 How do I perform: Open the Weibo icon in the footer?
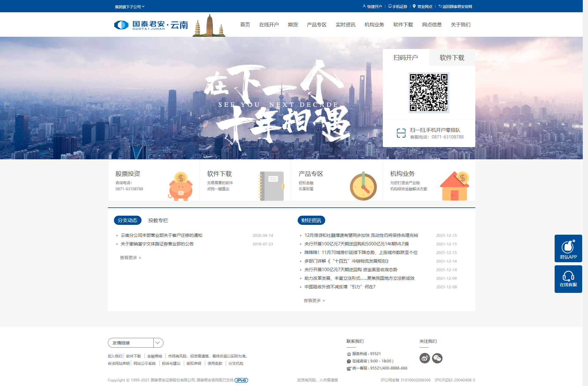point(424,358)
